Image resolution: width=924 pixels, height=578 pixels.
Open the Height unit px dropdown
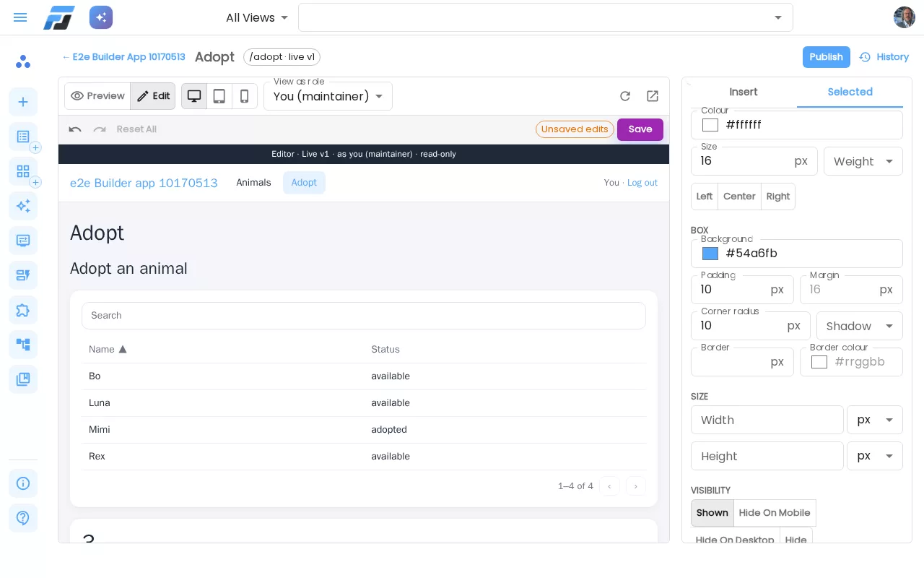875,456
